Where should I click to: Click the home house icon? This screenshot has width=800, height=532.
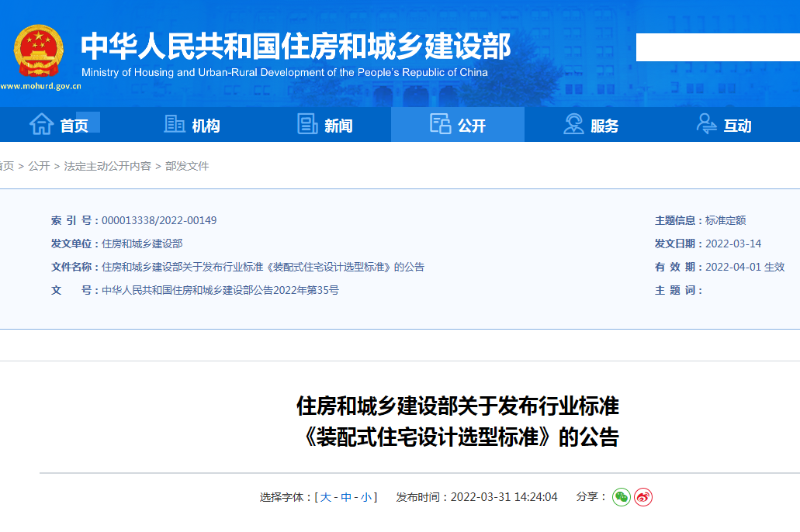[x=41, y=124]
